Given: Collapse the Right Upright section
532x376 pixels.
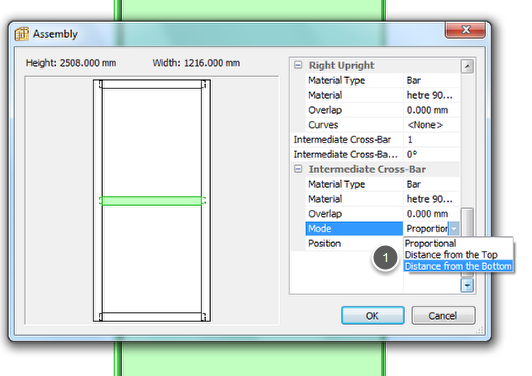Looking at the screenshot, I should [x=298, y=65].
